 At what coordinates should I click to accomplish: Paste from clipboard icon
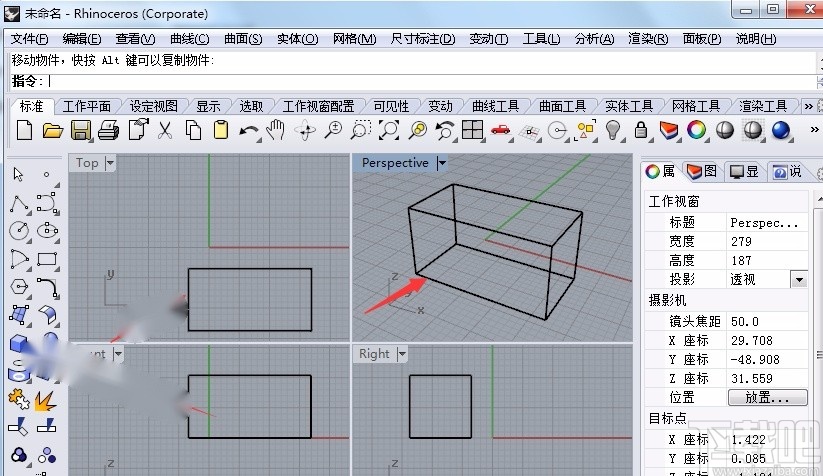click(221, 130)
